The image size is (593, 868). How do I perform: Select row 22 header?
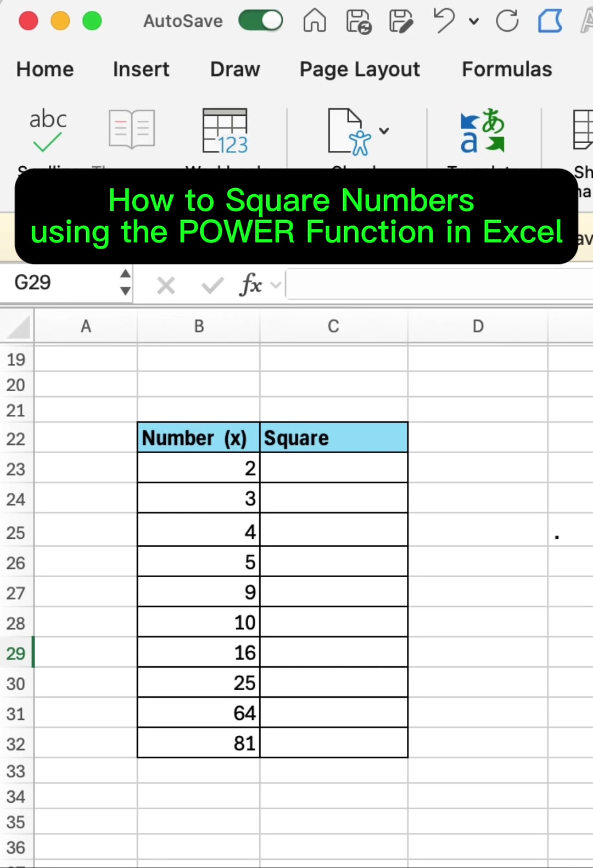point(16,438)
